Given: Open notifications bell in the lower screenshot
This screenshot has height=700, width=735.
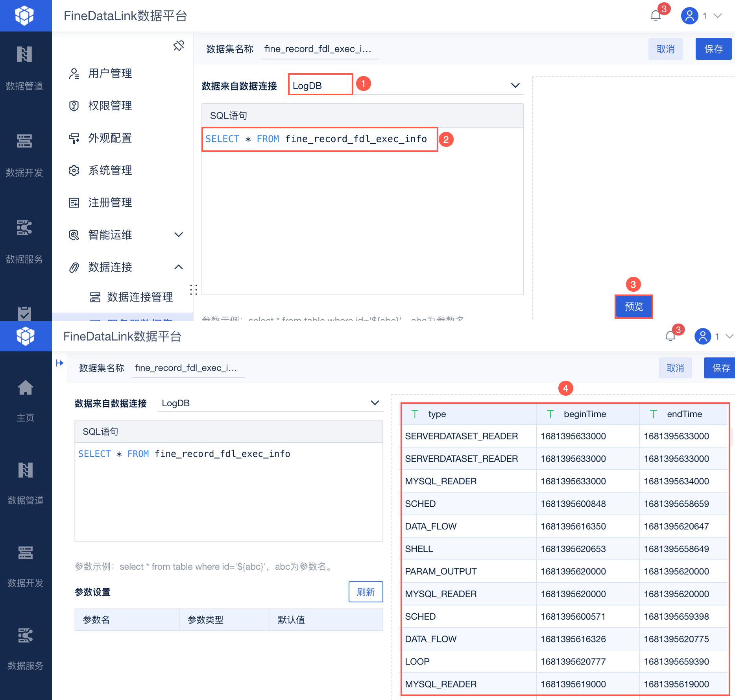Looking at the screenshot, I should pyautogui.click(x=670, y=336).
